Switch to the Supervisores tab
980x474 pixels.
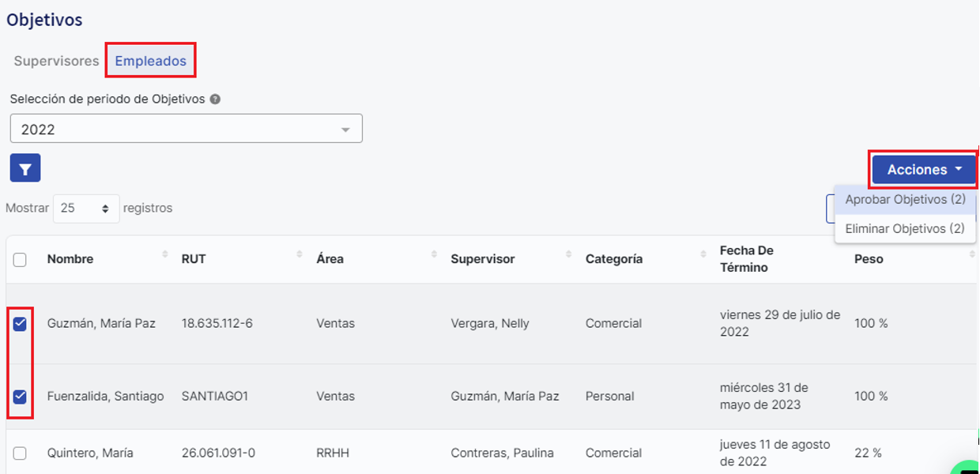coord(56,61)
